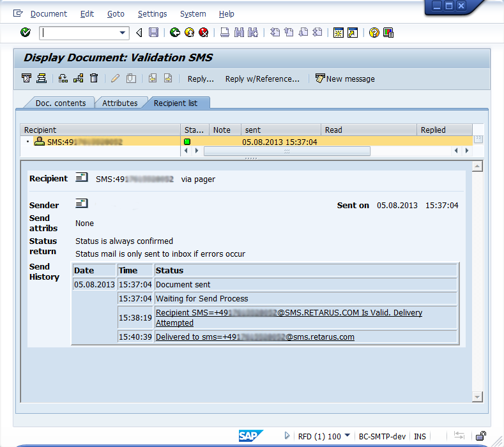Click the green Back arrow icon
Screen dimensions: 504x447
tap(175, 33)
